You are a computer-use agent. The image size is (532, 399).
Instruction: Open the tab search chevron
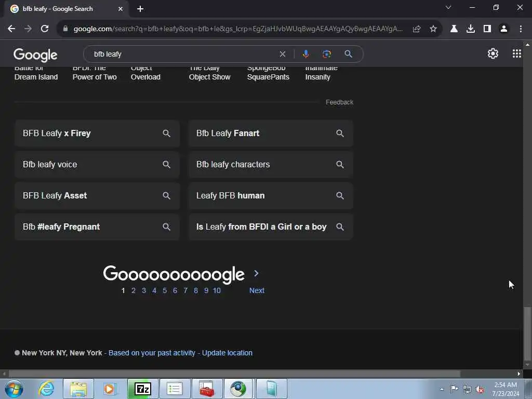[x=448, y=7]
